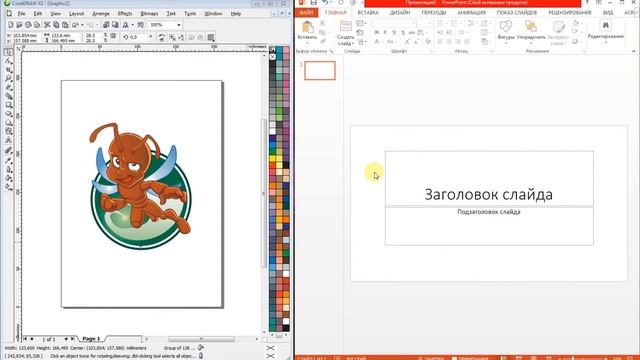Open the PowerPoint font name combo box
The width and height of the screenshot is (640, 360).
(394, 23)
